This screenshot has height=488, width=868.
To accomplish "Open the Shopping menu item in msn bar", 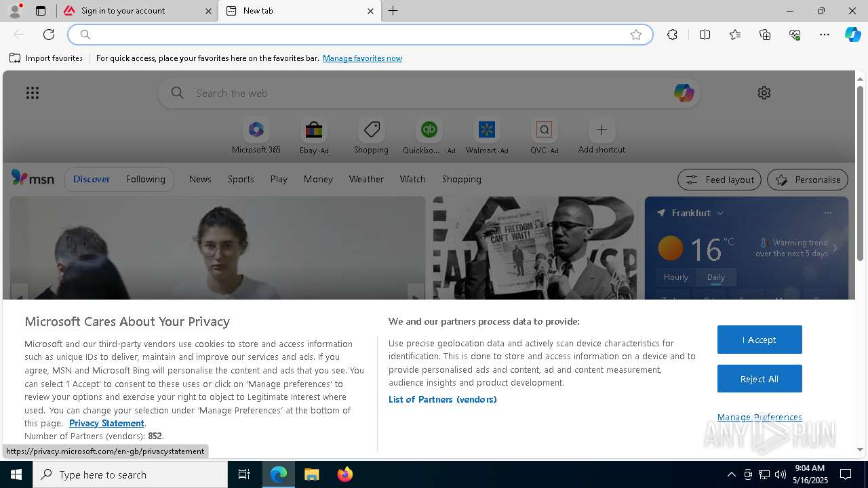I will coord(461,179).
